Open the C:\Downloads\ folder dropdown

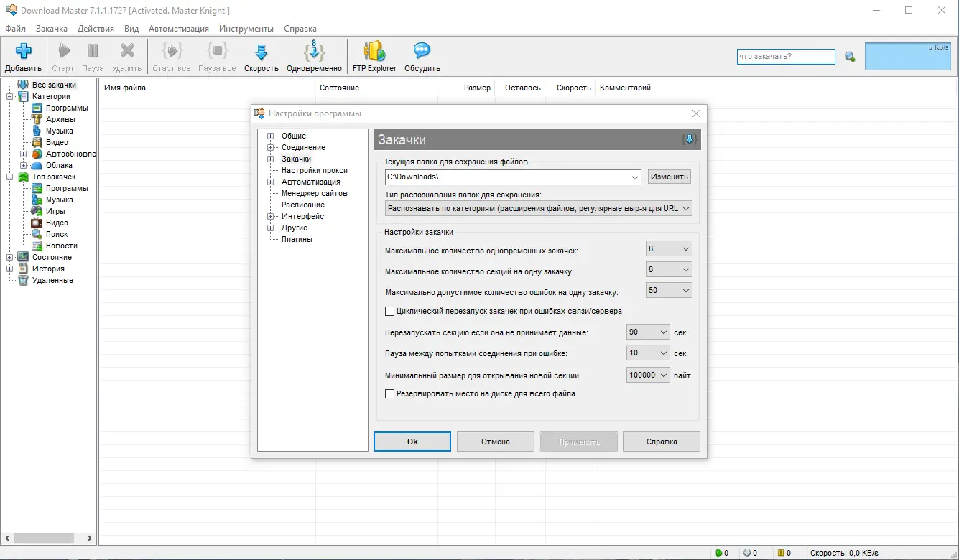point(634,177)
